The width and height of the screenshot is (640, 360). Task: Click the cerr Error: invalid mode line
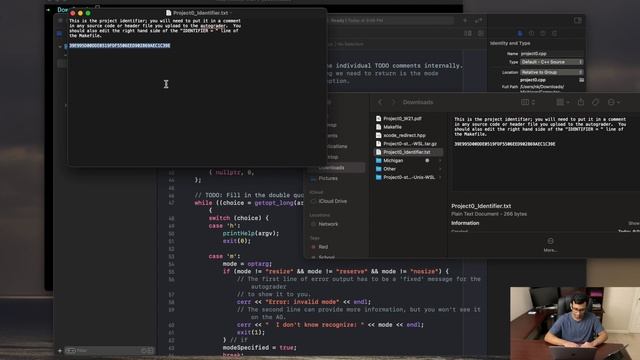point(303,302)
